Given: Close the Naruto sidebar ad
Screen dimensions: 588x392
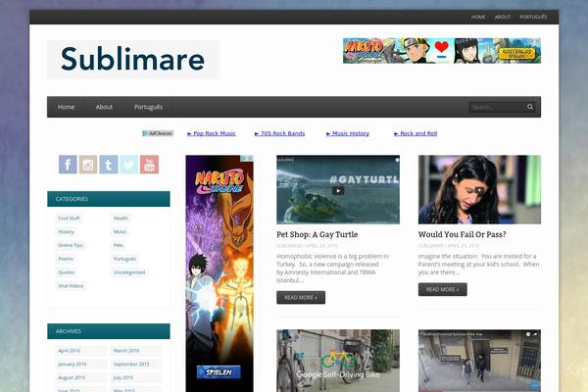Looking at the screenshot, I should tap(250, 159).
